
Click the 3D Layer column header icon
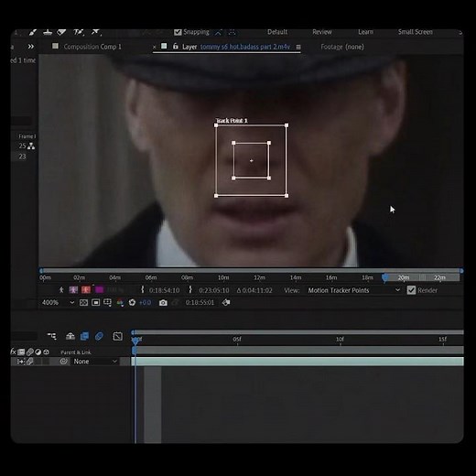(46, 352)
